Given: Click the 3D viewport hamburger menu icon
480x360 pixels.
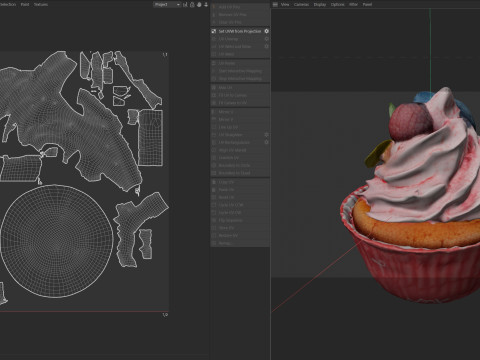Looking at the screenshot, I should (x=275, y=4).
